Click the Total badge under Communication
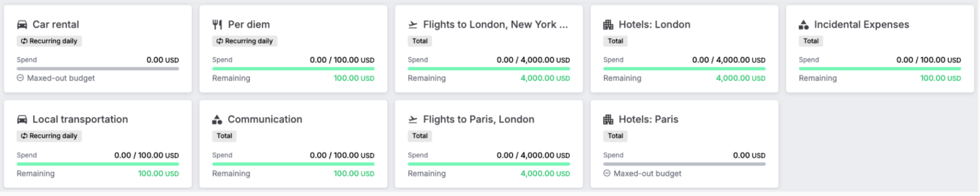 [224, 136]
